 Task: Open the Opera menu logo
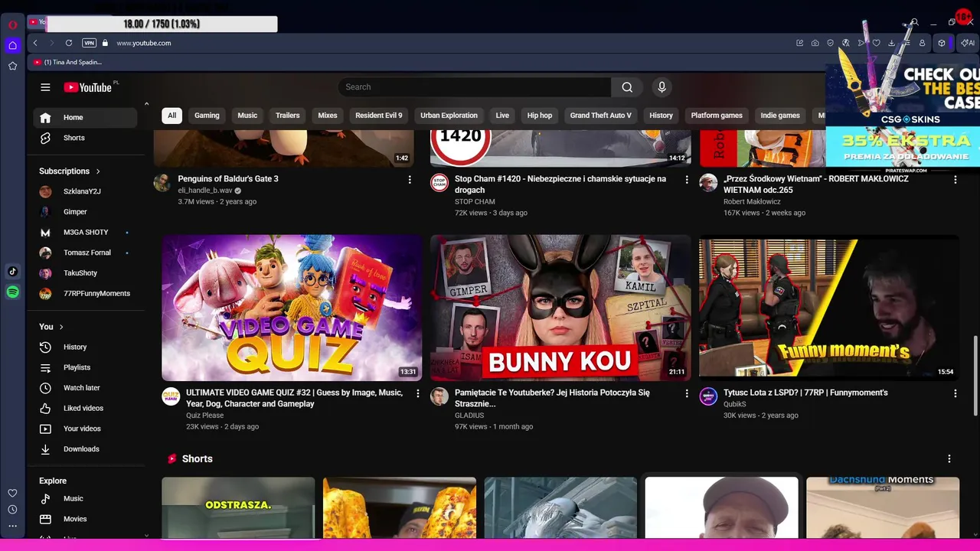tap(12, 24)
